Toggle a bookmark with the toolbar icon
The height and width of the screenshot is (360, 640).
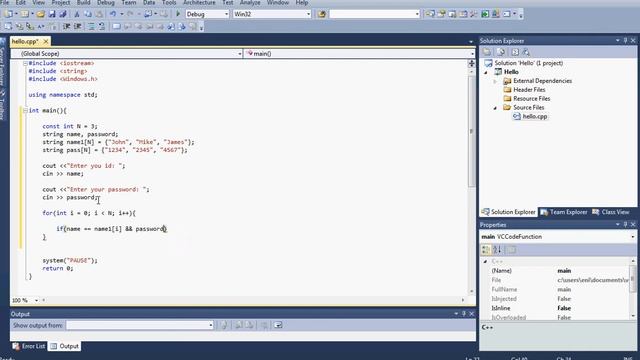coord(116,27)
